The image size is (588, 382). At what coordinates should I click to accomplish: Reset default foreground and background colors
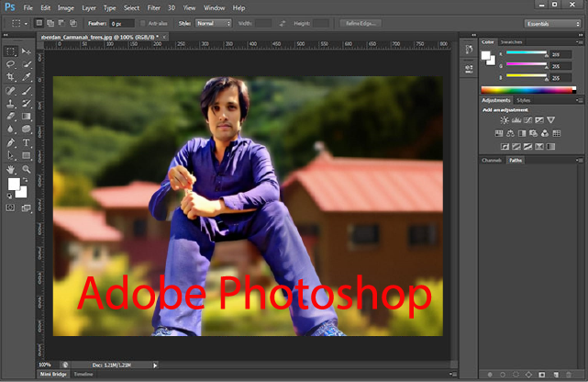click(x=9, y=196)
